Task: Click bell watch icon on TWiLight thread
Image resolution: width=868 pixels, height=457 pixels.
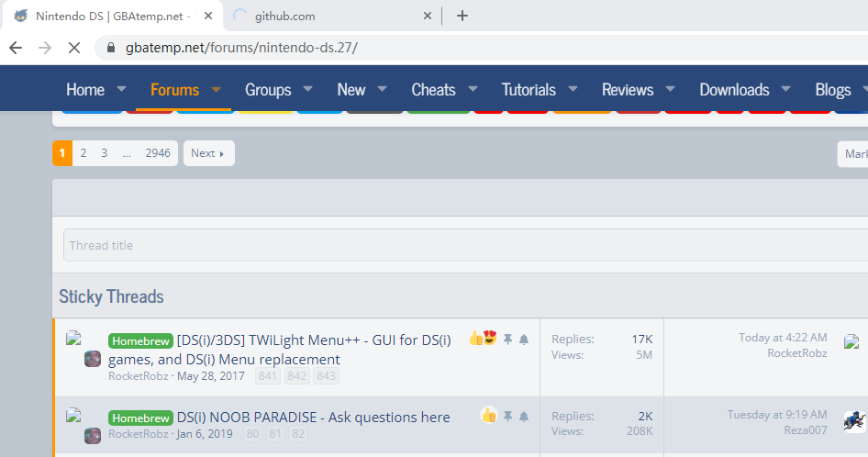Action: coord(524,340)
